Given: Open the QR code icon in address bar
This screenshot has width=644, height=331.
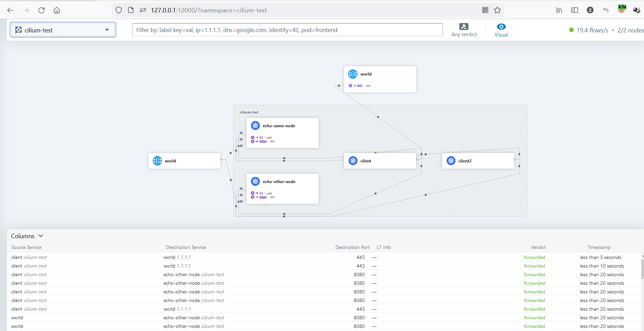Looking at the screenshot, I should pyautogui.click(x=485, y=10).
